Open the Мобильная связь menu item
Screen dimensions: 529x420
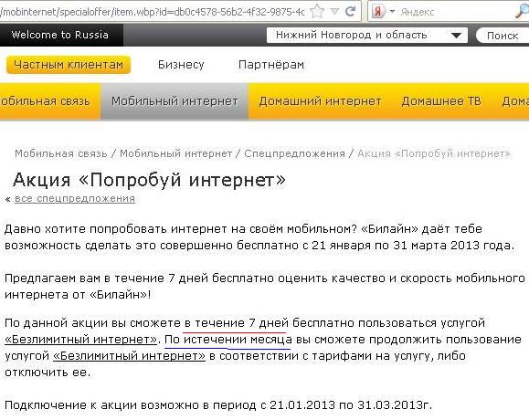[50, 101]
